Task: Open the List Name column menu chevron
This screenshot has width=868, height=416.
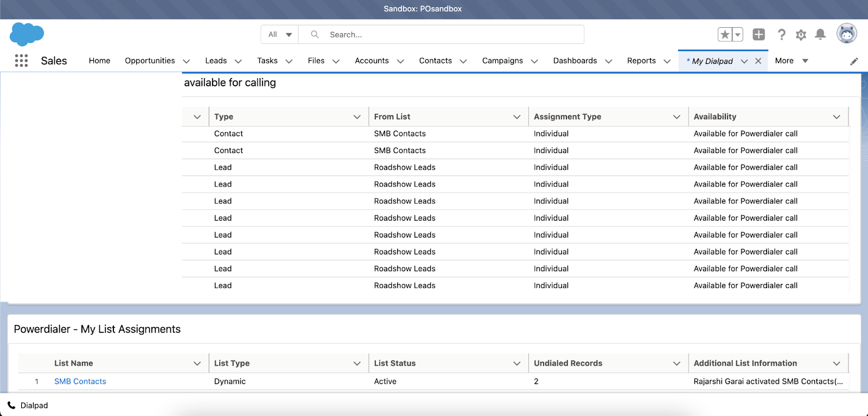Action: coord(197,363)
